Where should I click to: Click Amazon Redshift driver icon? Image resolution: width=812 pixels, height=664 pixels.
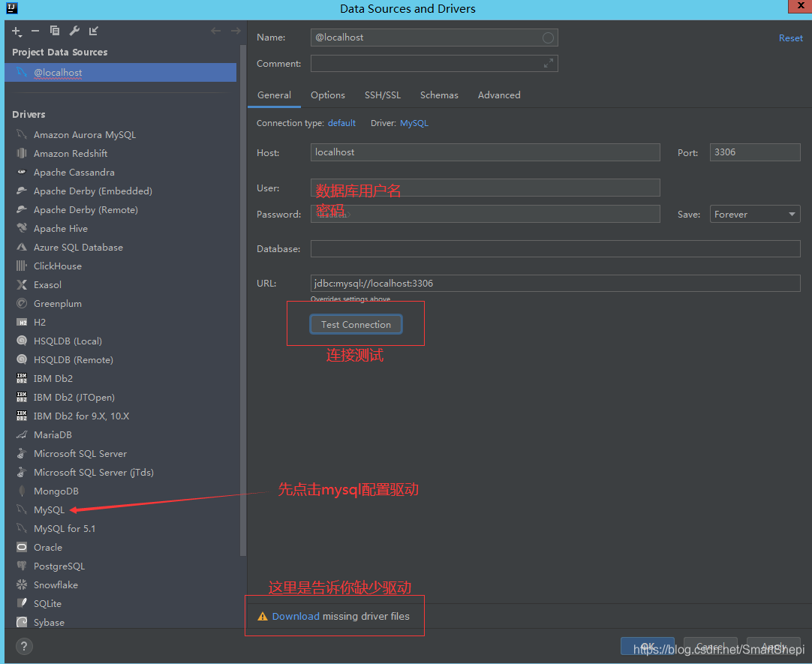tap(21, 153)
